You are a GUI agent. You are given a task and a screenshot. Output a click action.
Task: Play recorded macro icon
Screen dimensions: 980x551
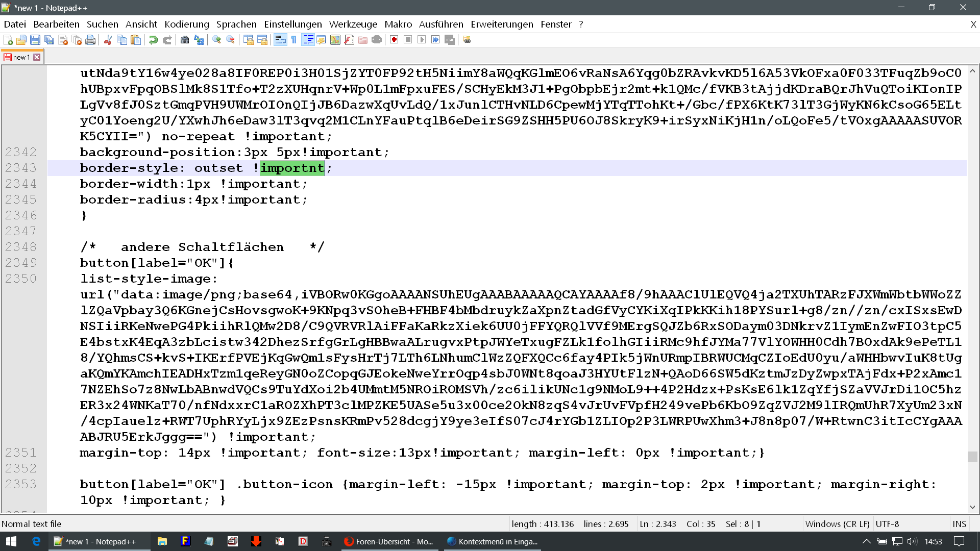tap(422, 40)
